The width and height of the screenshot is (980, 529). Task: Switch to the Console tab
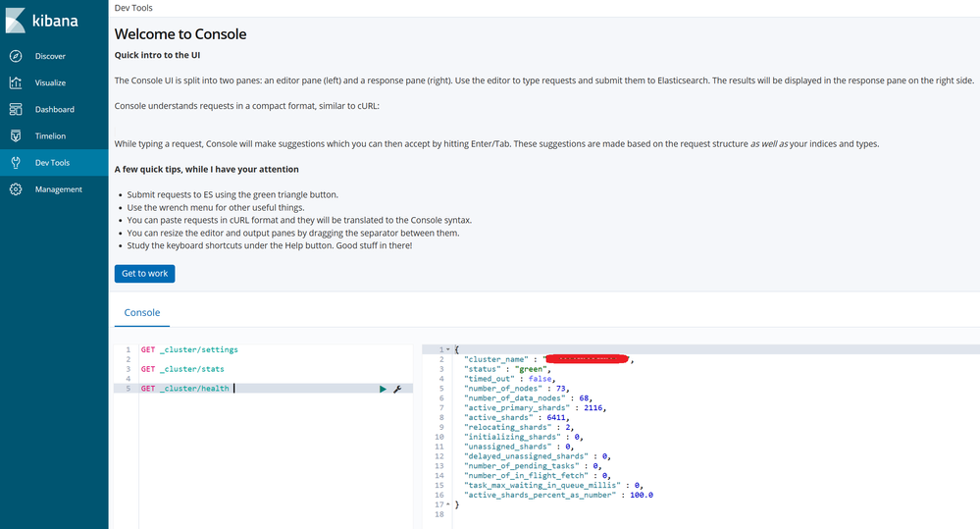pyautogui.click(x=141, y=312)
